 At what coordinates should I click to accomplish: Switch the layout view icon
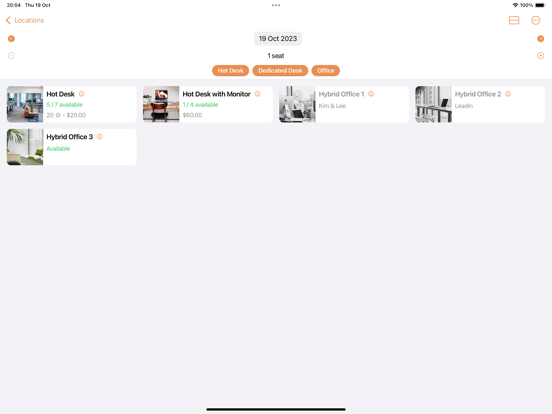coord(514,20)
